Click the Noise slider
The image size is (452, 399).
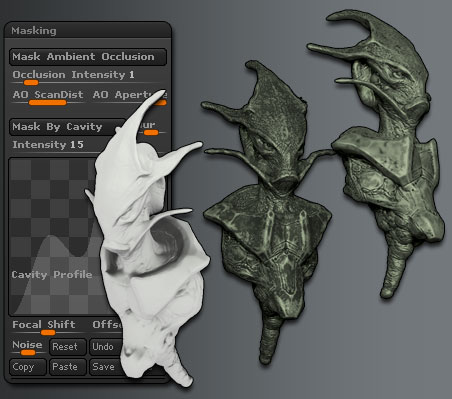click(28, 348)
